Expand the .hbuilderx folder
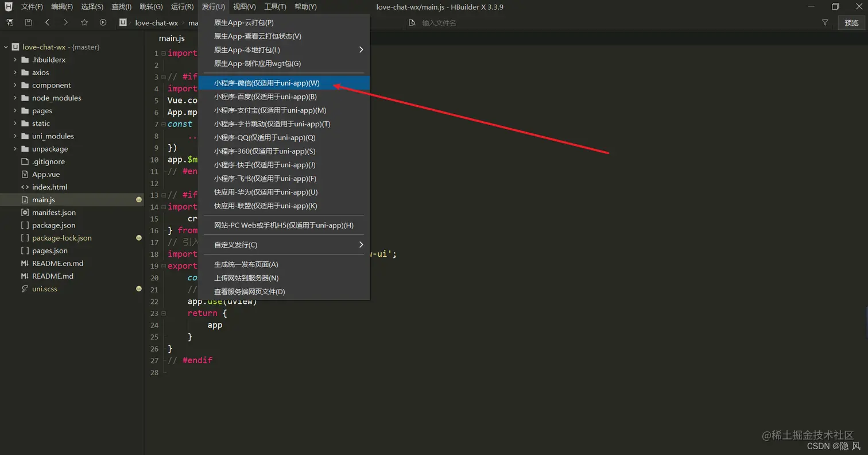The width and height of the screenshot is (868, 455). point(15,60)
